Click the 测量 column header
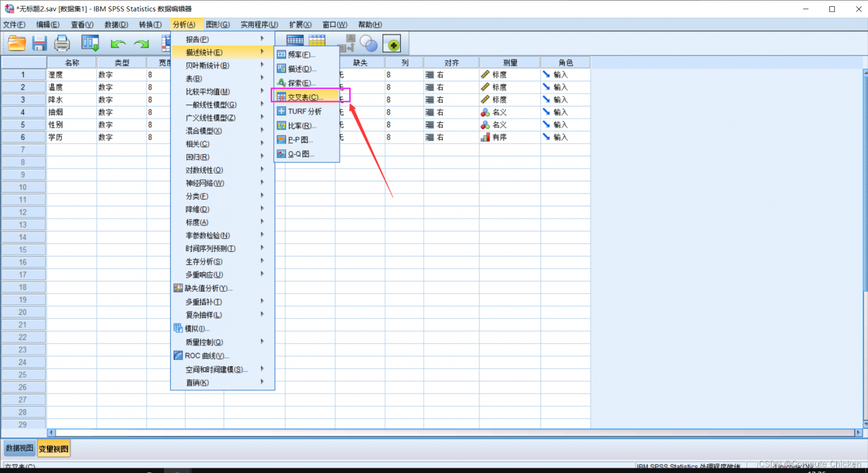The width and height of the screenshot is (868, 473). coord(510,62)
